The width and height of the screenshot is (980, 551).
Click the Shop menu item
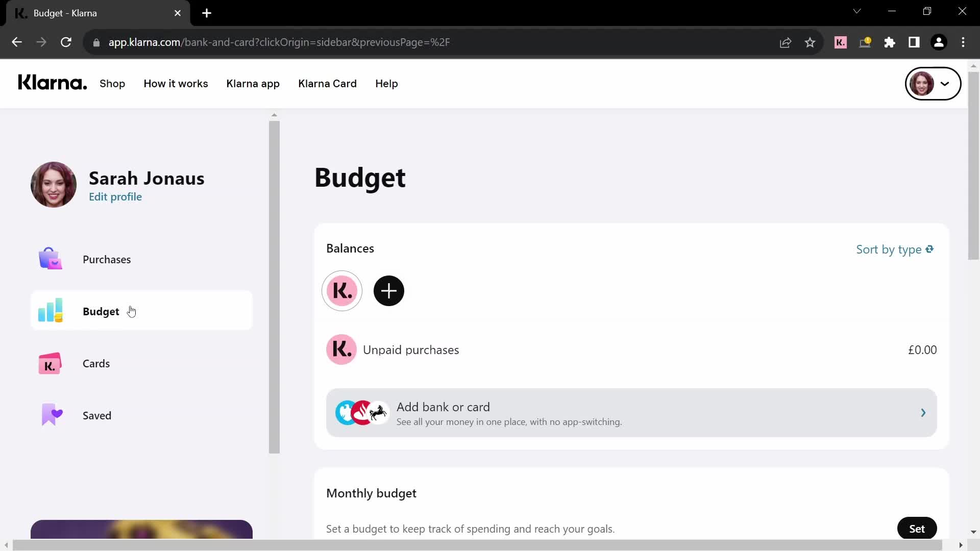coord(112,84)
